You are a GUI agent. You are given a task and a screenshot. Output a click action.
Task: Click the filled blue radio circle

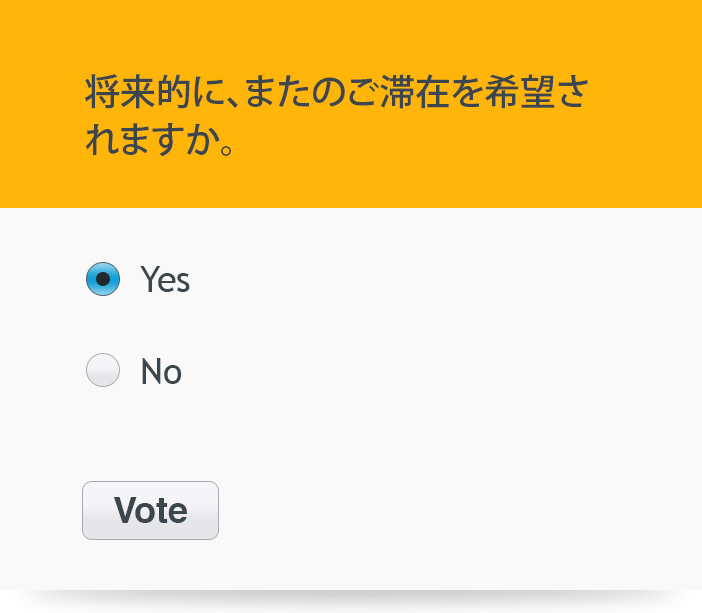[x=103, y=279]
